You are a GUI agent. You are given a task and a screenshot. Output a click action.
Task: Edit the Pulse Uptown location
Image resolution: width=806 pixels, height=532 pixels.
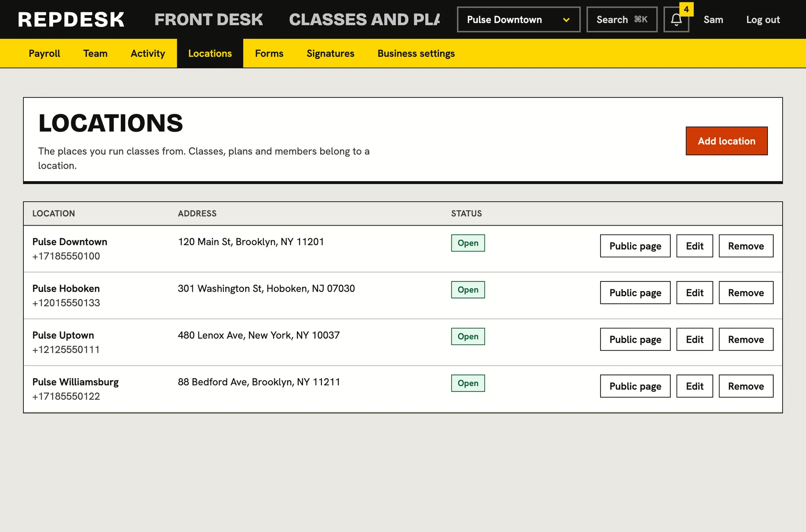pyautogui.click(x=695, y=340)
